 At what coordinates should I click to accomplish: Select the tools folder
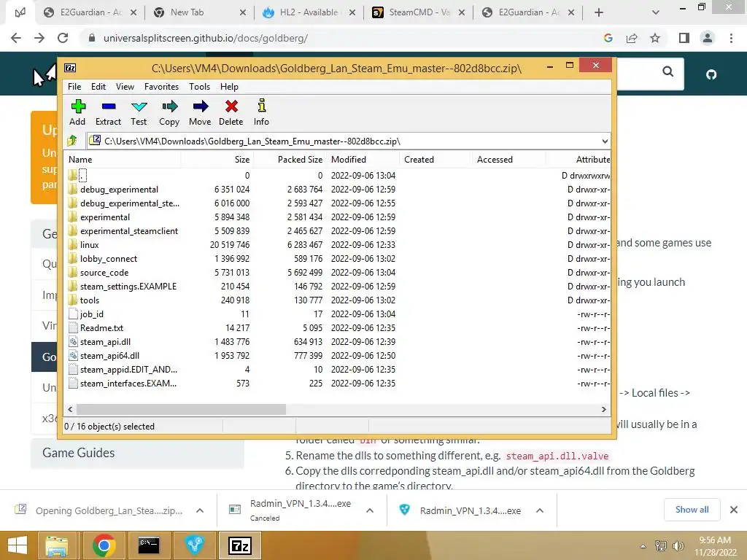click(90, 300)
